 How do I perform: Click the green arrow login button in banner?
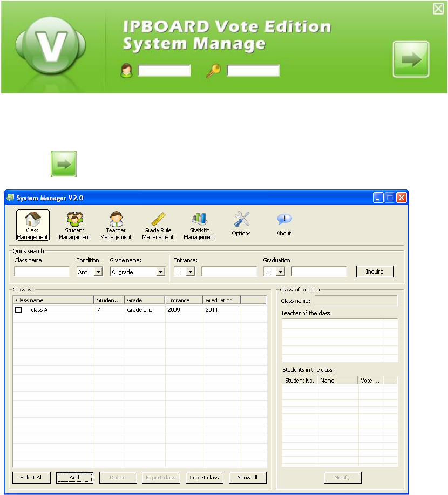[411, 59]
